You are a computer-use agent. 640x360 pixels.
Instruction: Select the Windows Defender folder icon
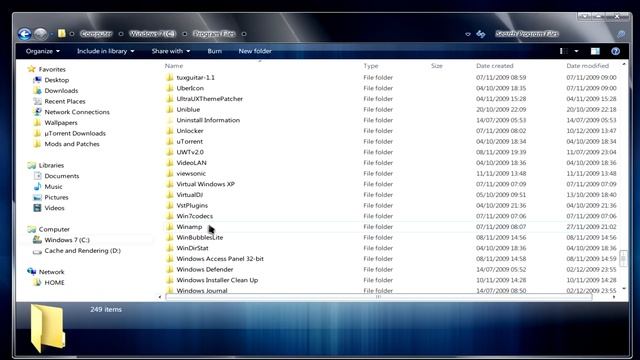pyautogui.click(x=170, y=269)
